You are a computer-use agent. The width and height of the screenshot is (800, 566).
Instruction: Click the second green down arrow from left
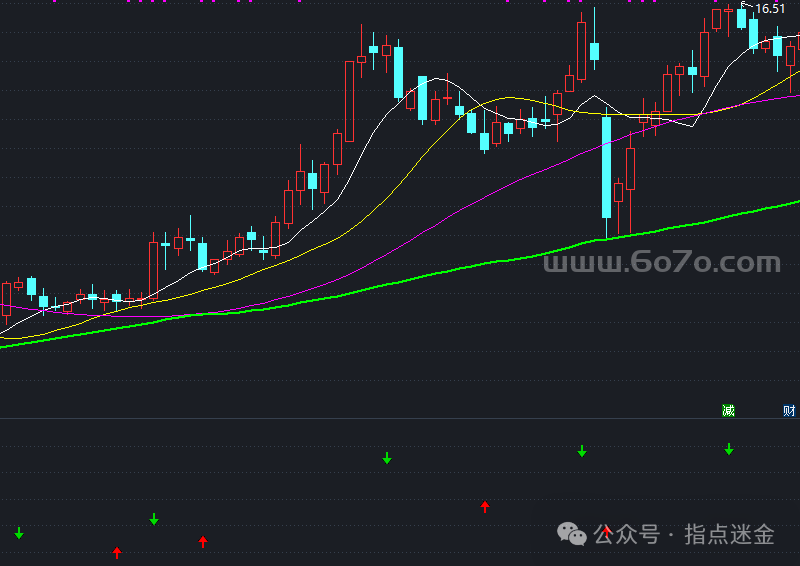(x=154, y=519)
